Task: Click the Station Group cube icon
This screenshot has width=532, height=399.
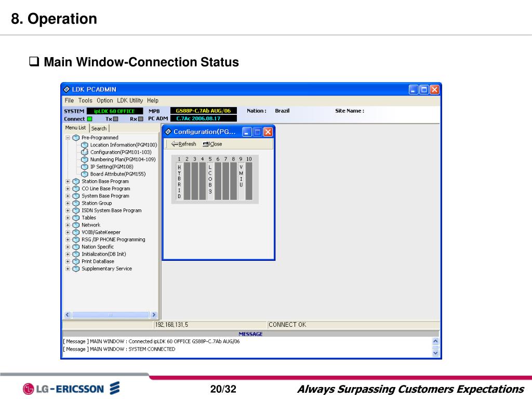Action: point(76,203)
